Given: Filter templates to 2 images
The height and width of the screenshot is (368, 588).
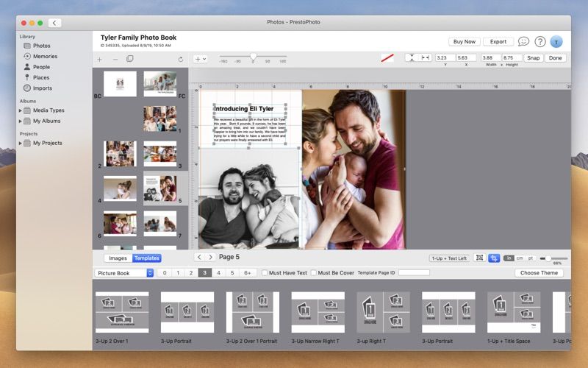Looking at the screenshot, I should pos(191,273).
